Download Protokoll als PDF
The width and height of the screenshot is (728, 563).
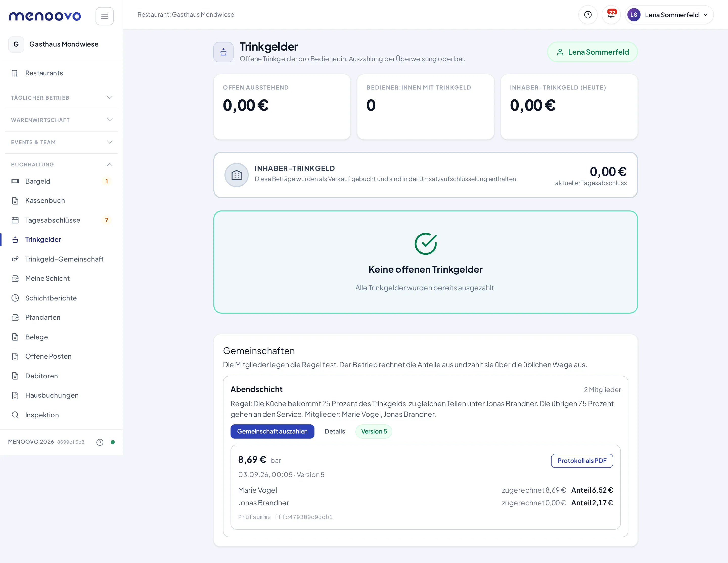click(582, 461)
